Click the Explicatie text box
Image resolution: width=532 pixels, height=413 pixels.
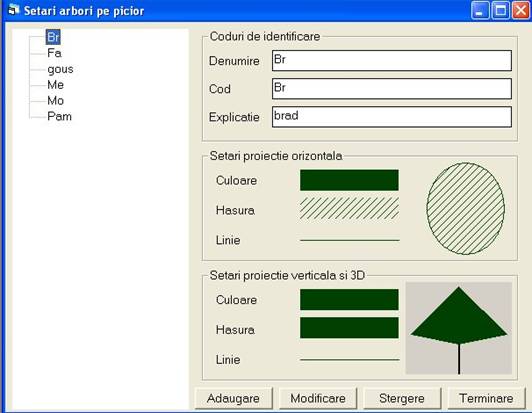pyautogui.click(x=392, y=117)
